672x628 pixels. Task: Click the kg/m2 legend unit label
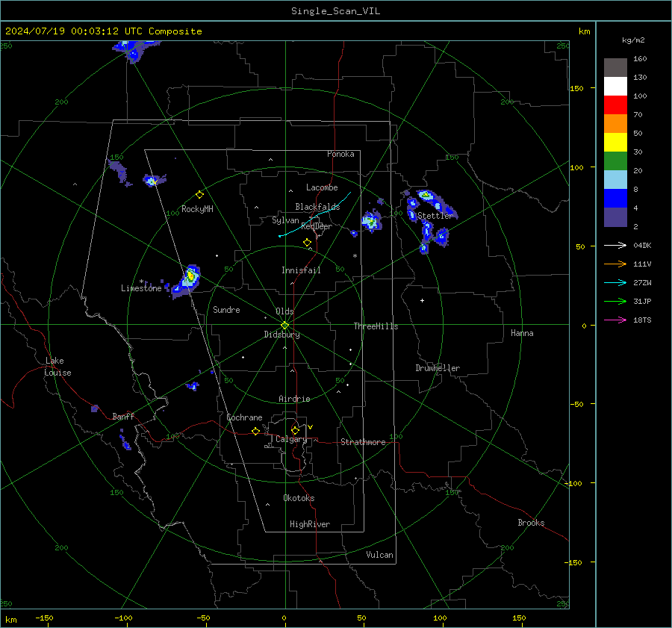pos(633,40)
